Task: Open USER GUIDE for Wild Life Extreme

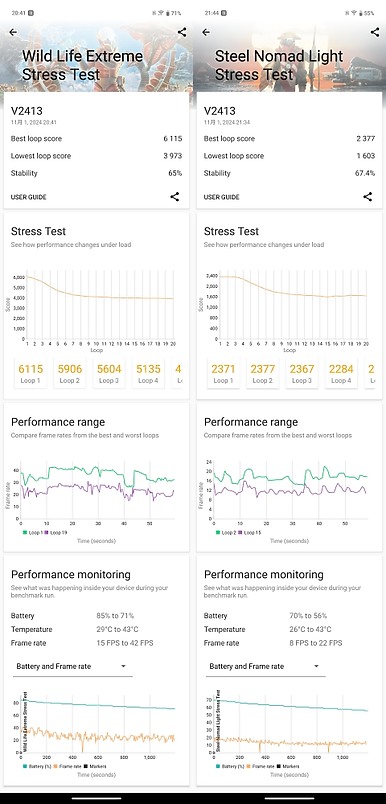Action: (29, 197)
